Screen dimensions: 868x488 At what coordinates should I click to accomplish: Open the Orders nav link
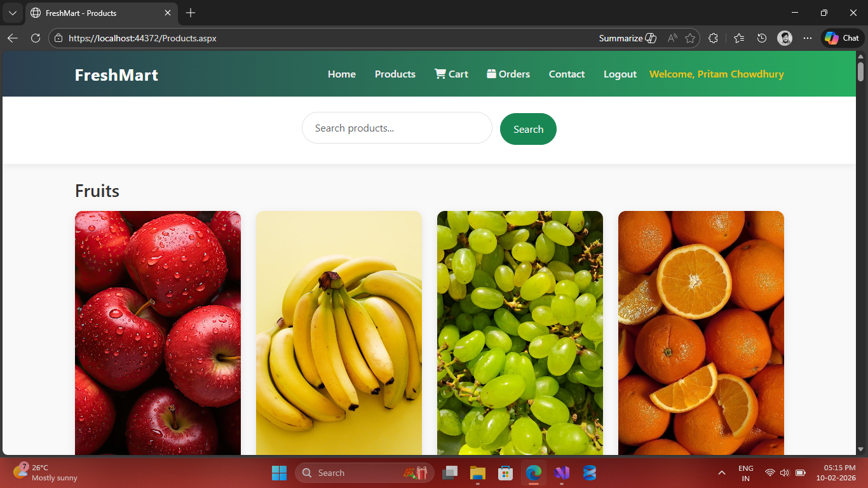(x=508, y=74)
